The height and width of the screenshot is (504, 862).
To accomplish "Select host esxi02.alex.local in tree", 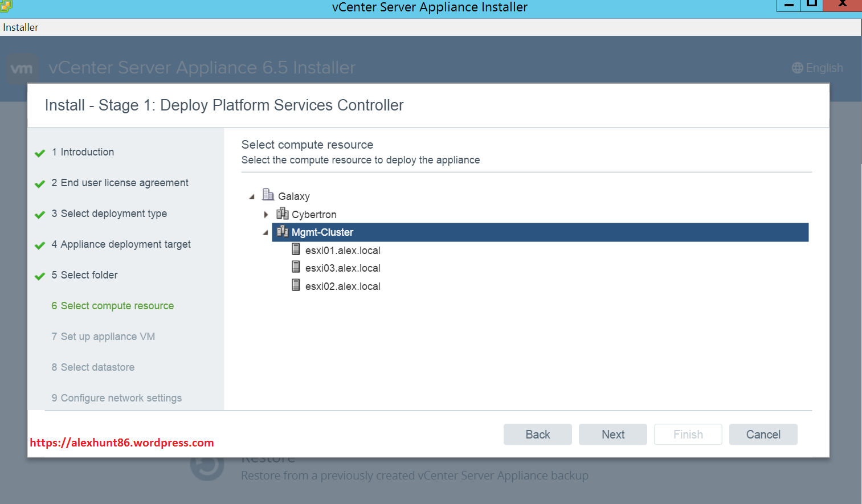I will click(342, 286).
